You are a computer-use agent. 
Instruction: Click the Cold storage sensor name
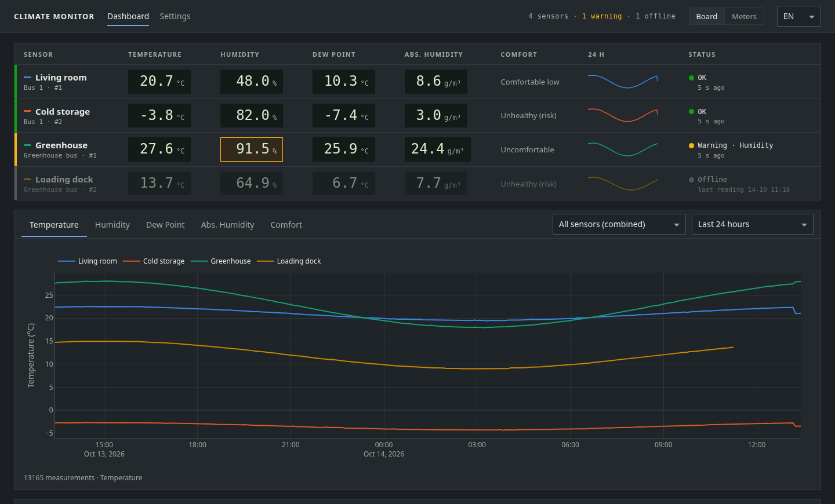click(x=63, y=112)
